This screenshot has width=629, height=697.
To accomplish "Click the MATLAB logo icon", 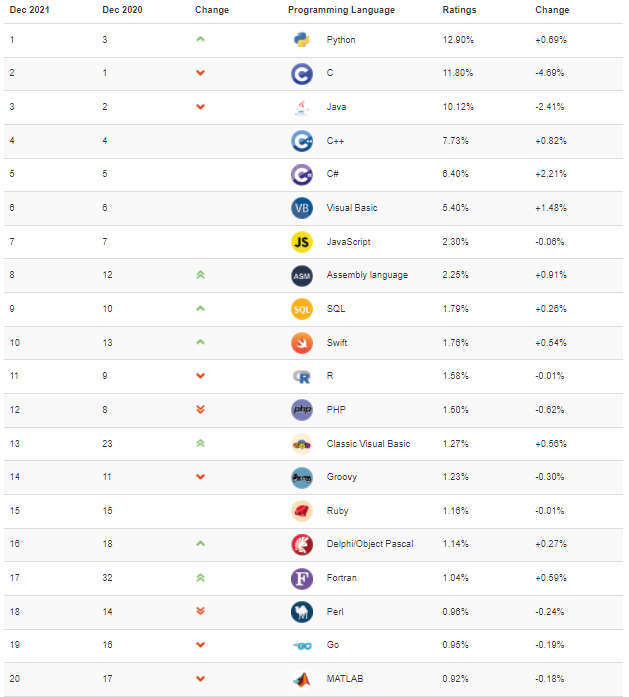I will (x=302, y=679).
